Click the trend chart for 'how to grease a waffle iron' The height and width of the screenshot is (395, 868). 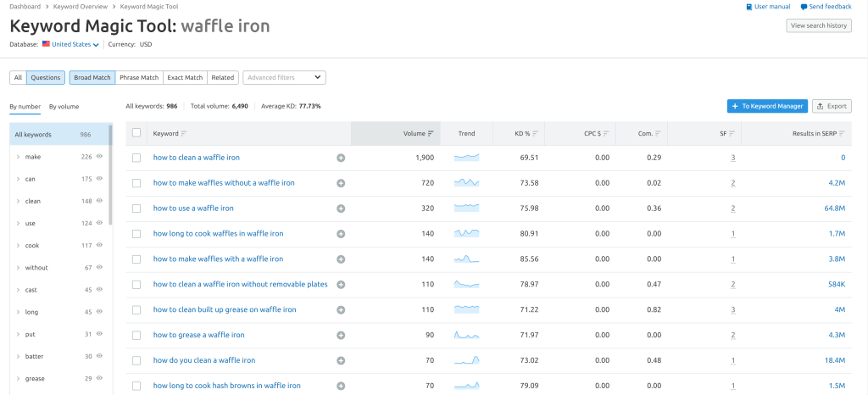click(x=466, y=336)
